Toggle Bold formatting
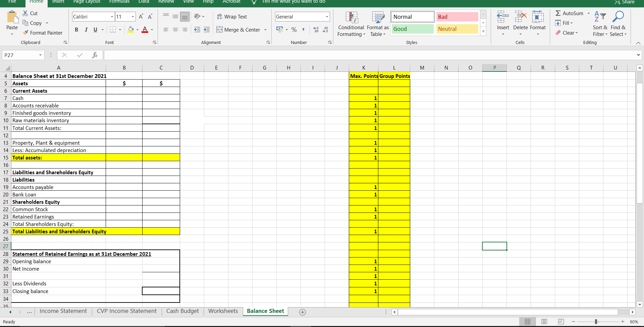644x327 pixels. 76,30
